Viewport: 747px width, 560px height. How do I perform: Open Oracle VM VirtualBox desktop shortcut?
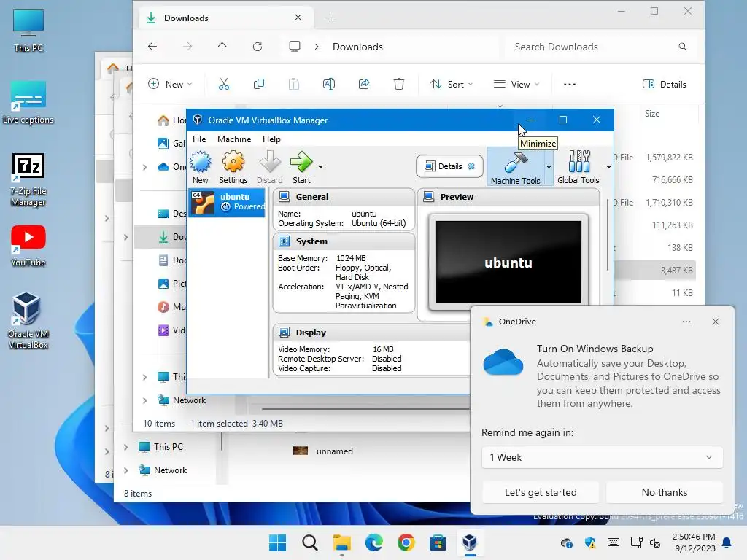pos(28,321)
